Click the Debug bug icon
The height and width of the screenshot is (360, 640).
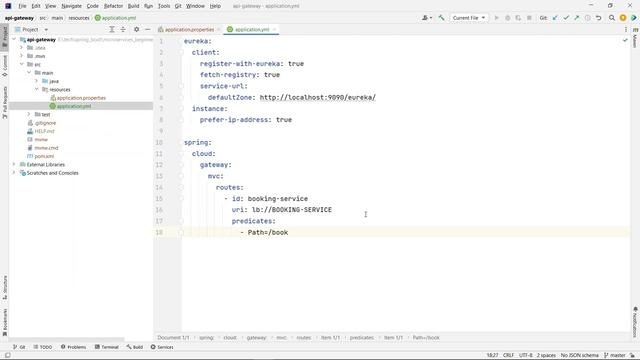(x=508, y=18)
